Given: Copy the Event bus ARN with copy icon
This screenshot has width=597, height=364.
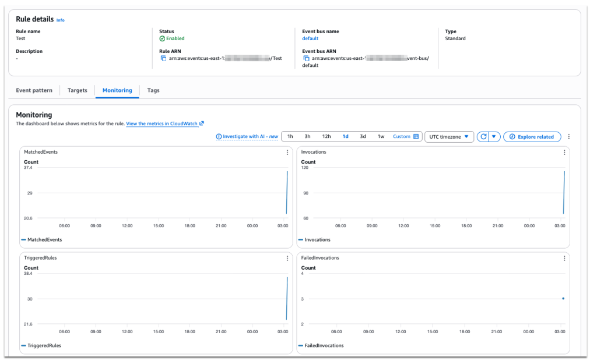Looking at the screenshot, I should (x=306, y=58).
